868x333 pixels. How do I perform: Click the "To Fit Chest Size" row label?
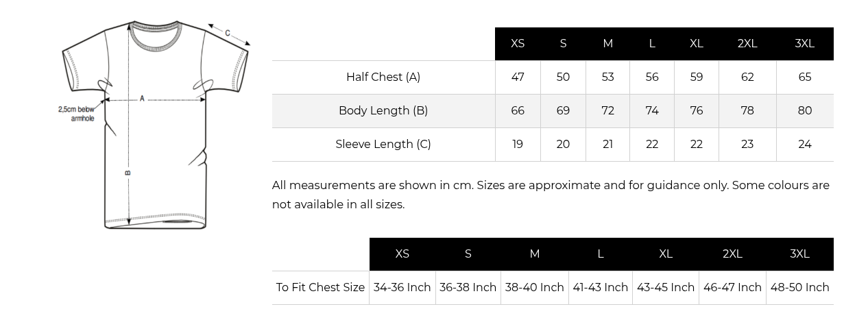(320, 287)
